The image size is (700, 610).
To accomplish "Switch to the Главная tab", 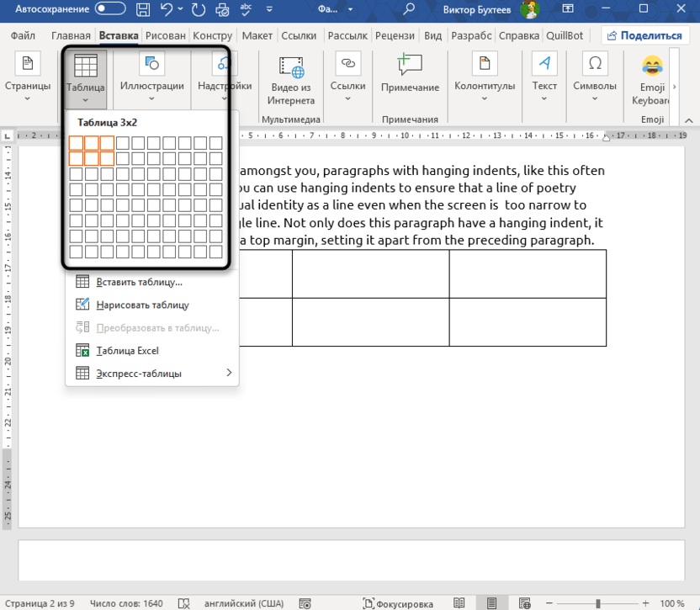I will click(71, 35).
